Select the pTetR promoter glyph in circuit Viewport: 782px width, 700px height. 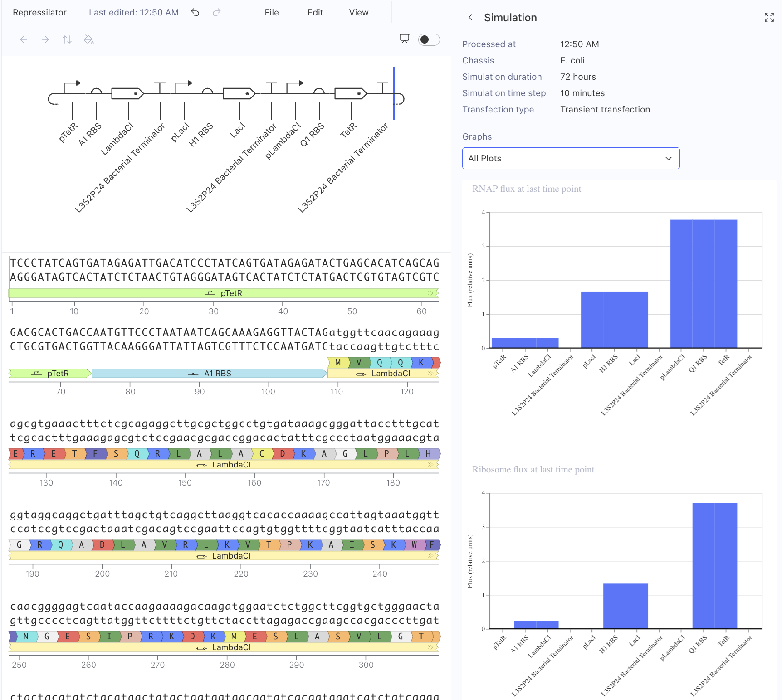(x=72, y=87)
